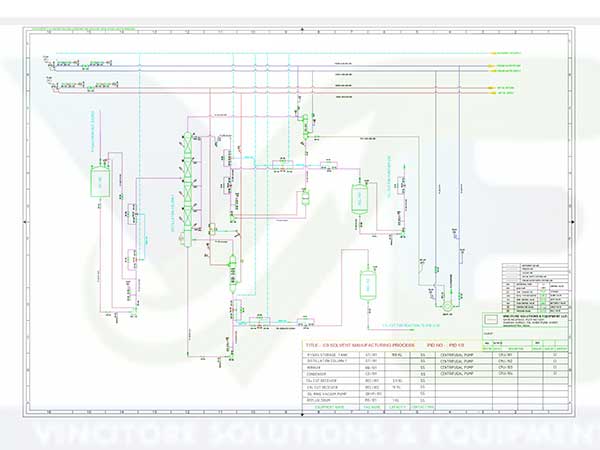Click the C9 SOLVENT MANUFACTURING PROCESS title

coord(360,345)
